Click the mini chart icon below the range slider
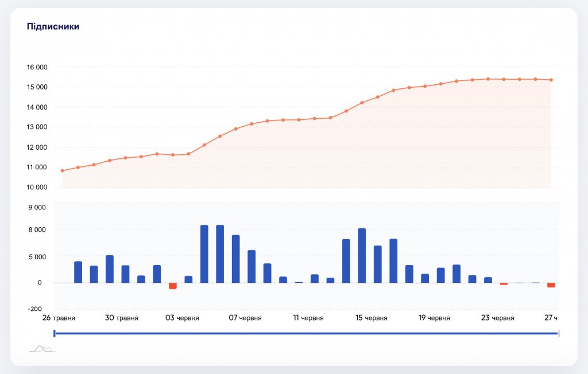The image size is (588, 374). pyautogui.click(x=42, y=348)
